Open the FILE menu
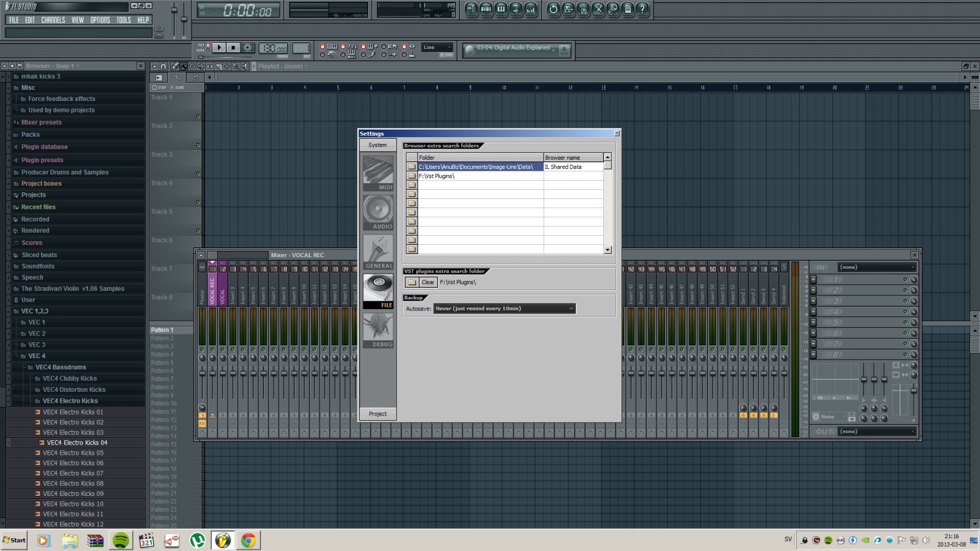The width and height of the screenshot is (980, 551). 13,20
